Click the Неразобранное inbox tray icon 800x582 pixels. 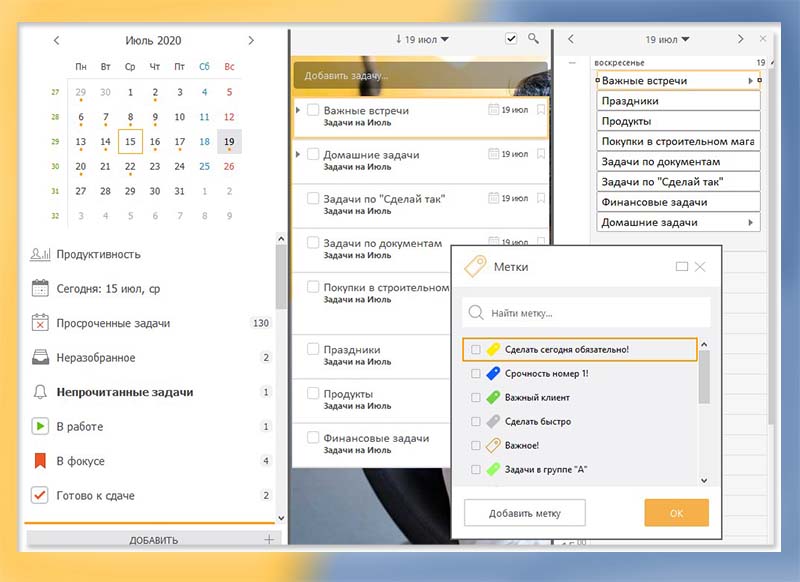(x=40, y=357)
